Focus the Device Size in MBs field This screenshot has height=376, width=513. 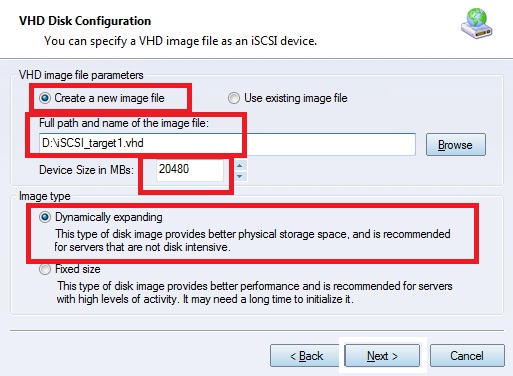(190, 170)
